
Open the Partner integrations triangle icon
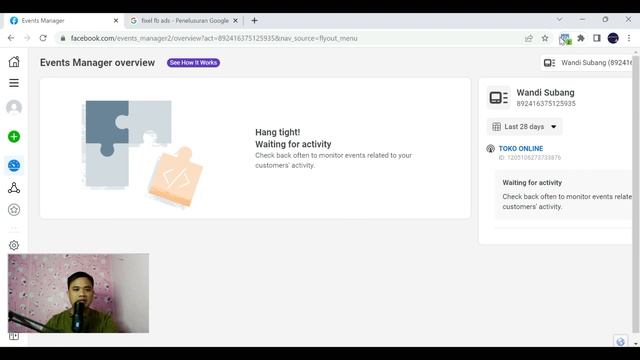(14, 188)
